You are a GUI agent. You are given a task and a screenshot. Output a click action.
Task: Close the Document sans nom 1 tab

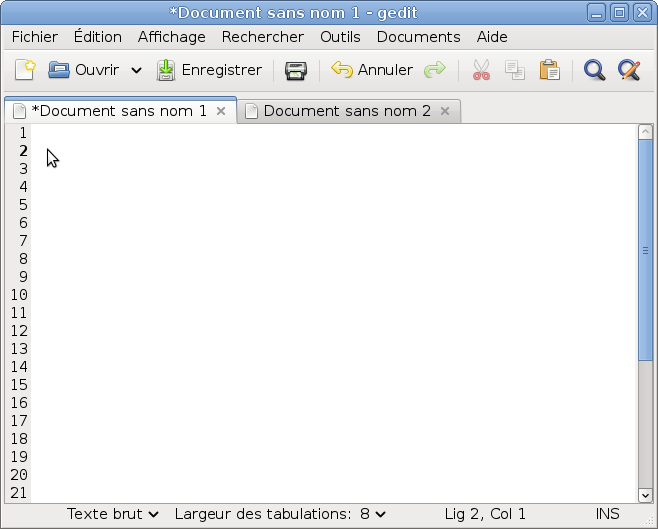tap(221, 111)
